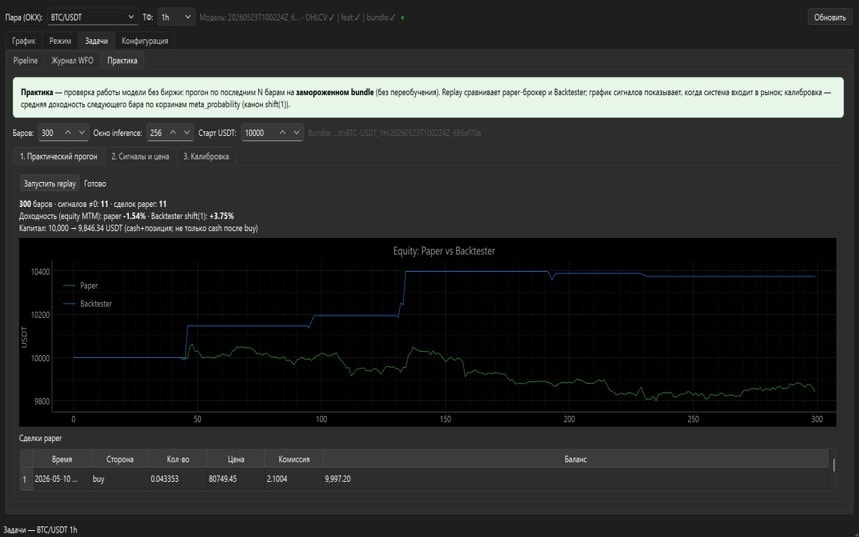Open the Конфигурация tab

pos(145,41)
